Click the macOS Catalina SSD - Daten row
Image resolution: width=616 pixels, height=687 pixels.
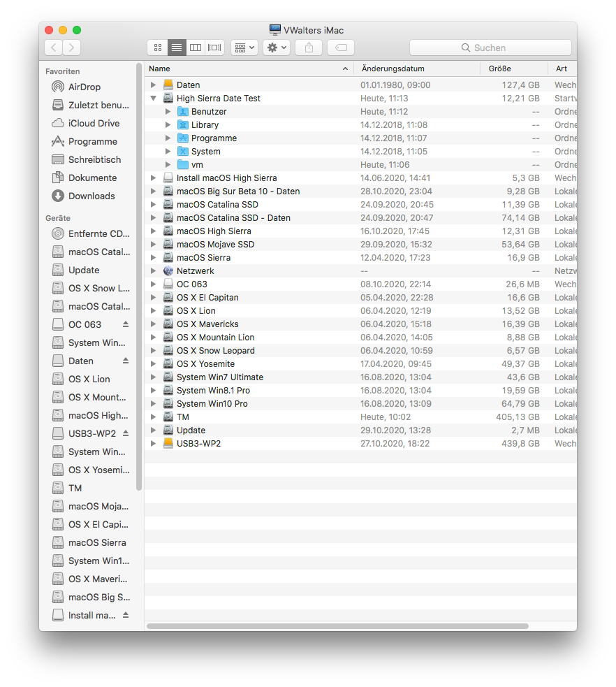[x=361, y=218]
